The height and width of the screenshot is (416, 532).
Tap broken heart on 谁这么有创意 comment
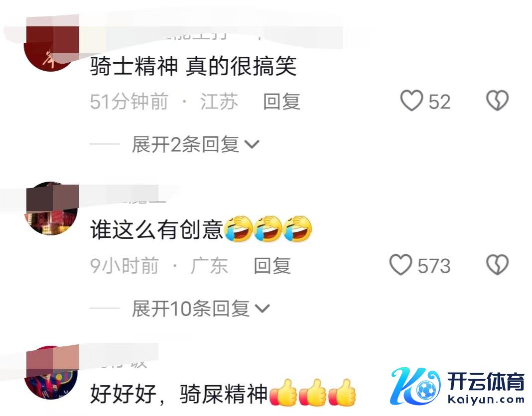498,265
